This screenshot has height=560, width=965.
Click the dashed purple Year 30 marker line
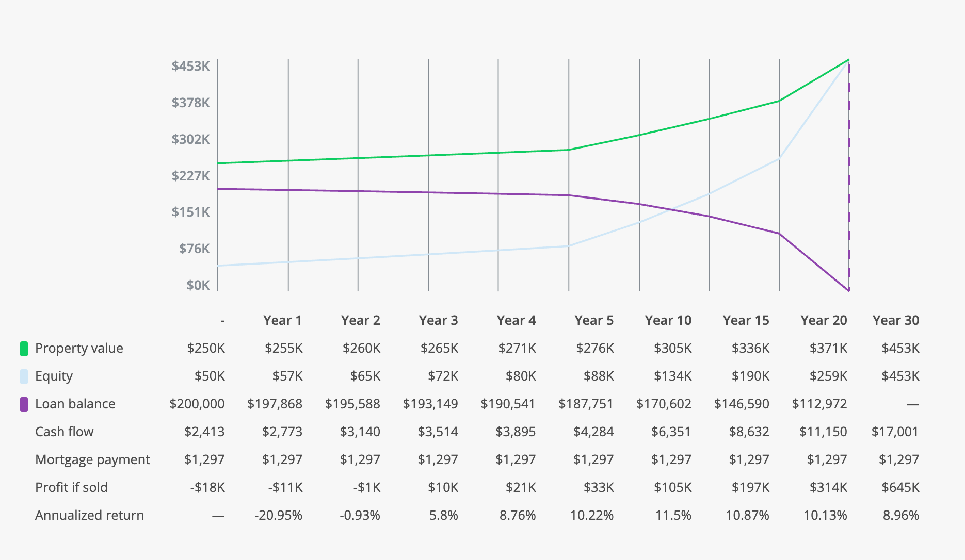pyautogui.click(x=849, y=175)
